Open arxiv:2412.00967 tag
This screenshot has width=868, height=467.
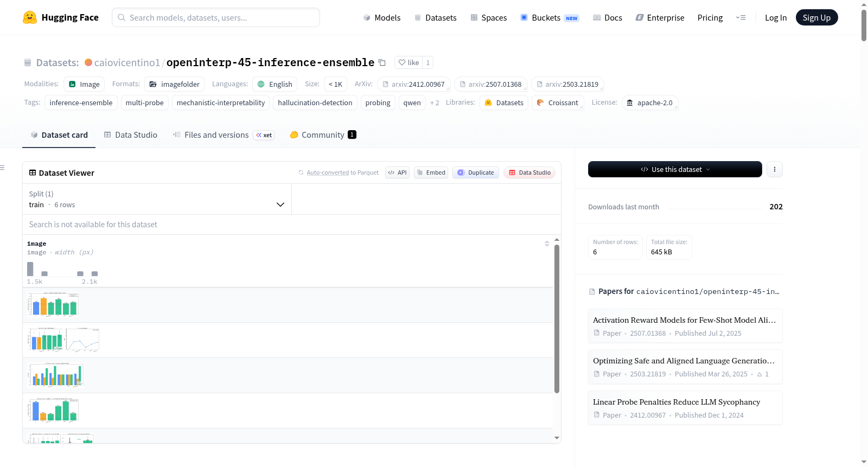[x=413, y=84]
